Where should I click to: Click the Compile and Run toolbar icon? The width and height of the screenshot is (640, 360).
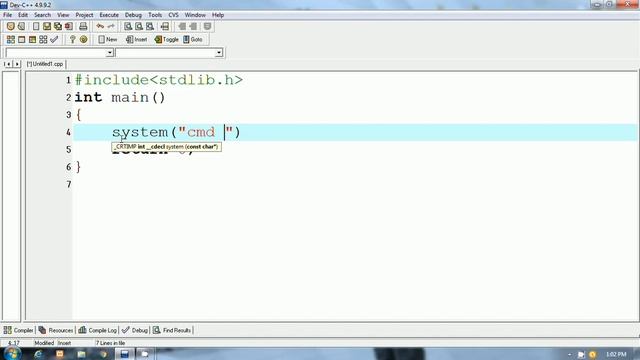pyautogui.click(x=32, y=39)
